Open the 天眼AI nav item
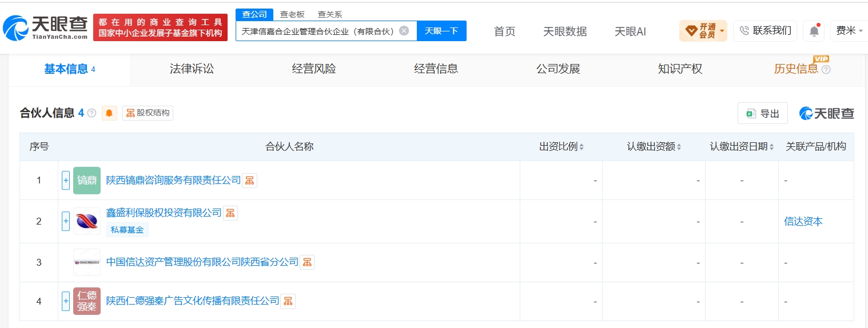 pyautogui.click(x=630, y=31)
